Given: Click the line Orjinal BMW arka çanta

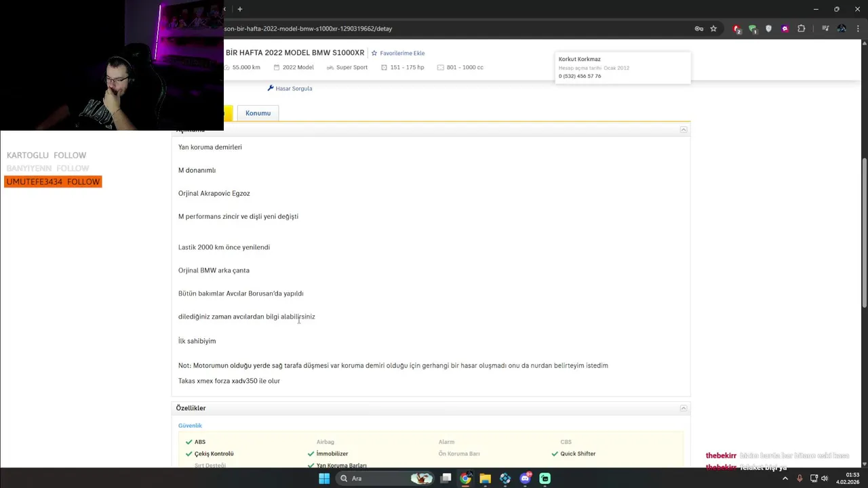Looking at the screenshot, I should tap(214, 270).
